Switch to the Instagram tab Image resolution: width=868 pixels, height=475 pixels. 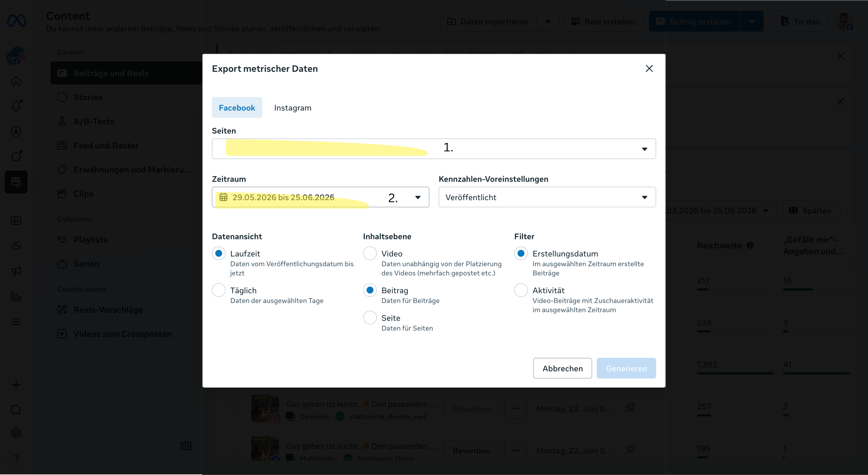(x=292, y=107)
